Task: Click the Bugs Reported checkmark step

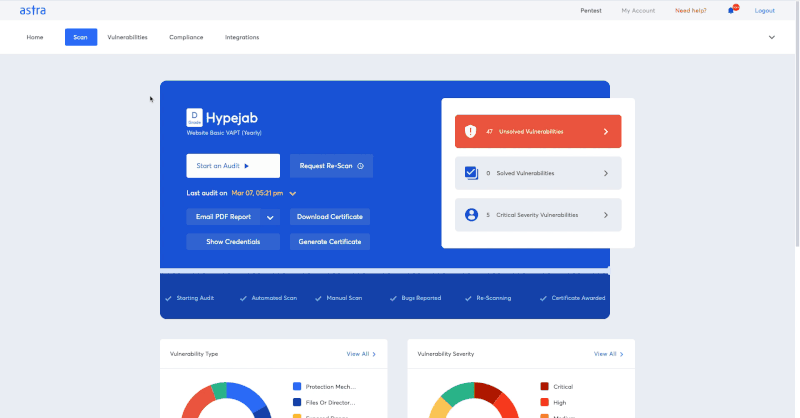Action: (x=416, y=298)
